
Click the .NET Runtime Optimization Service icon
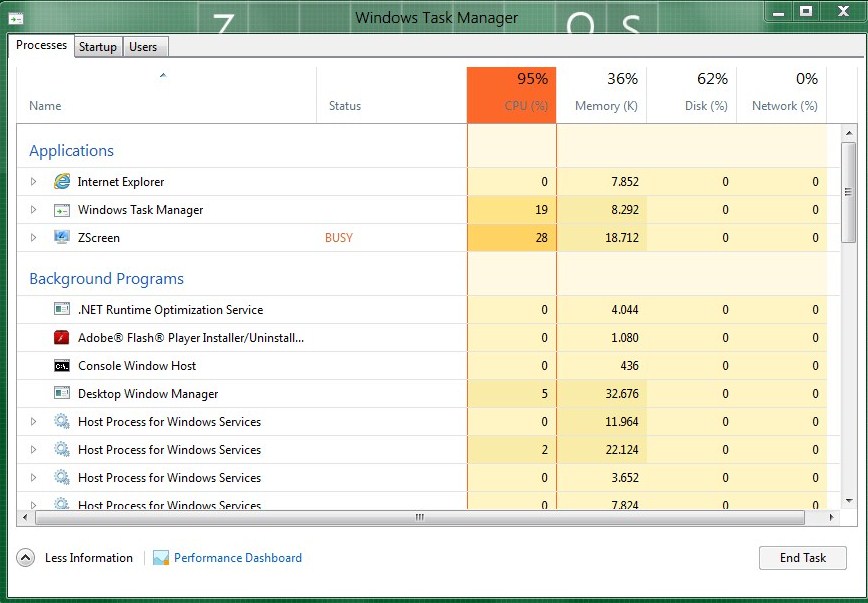tap(61, 309)
